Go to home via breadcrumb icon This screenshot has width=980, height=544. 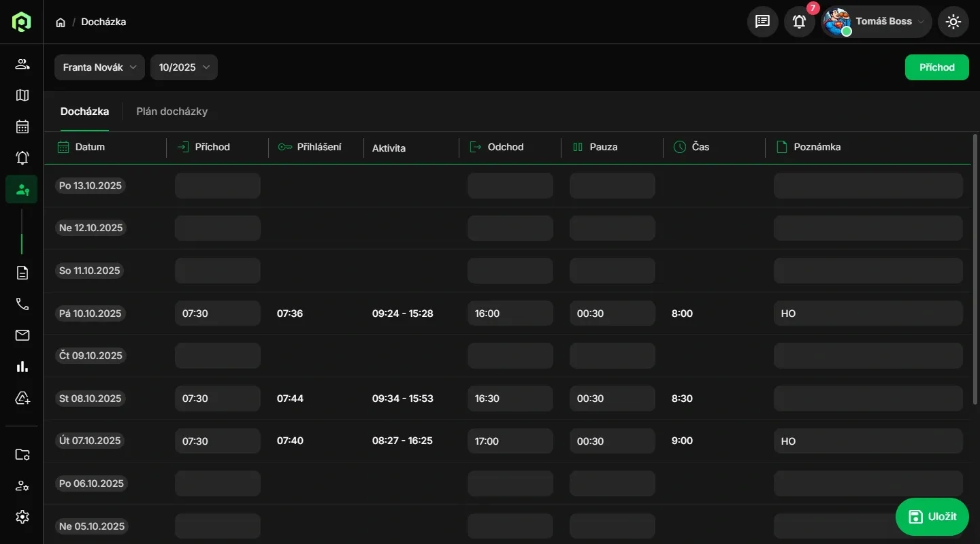tap(61, 22)
